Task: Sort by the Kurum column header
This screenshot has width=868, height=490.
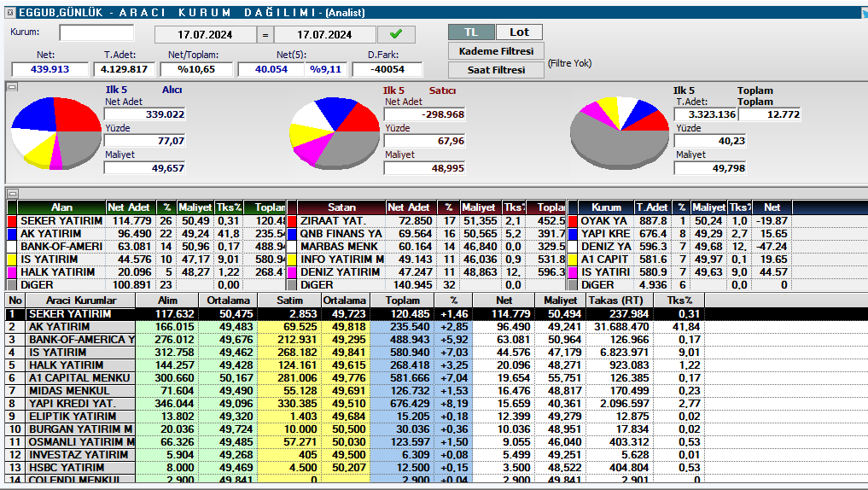Action: [606, 207]
